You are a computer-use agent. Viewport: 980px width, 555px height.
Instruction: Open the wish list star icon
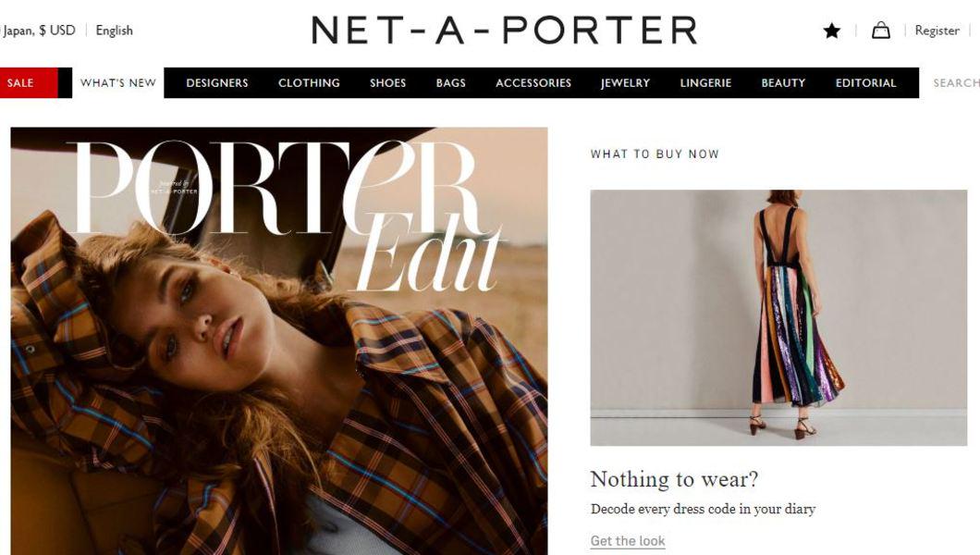pyautogui.click(x=831, y=31)
